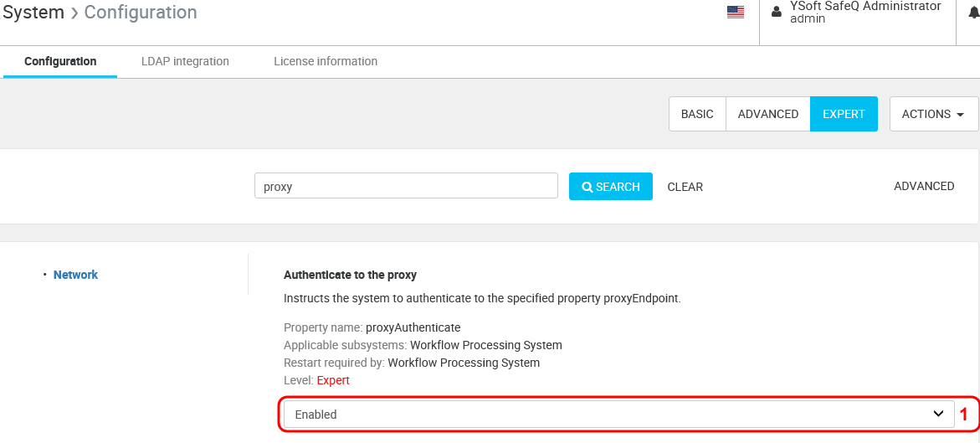The width and height of the screenshot is (980, 443).
Task: Open the notifications bell icon
Action: 974,12
